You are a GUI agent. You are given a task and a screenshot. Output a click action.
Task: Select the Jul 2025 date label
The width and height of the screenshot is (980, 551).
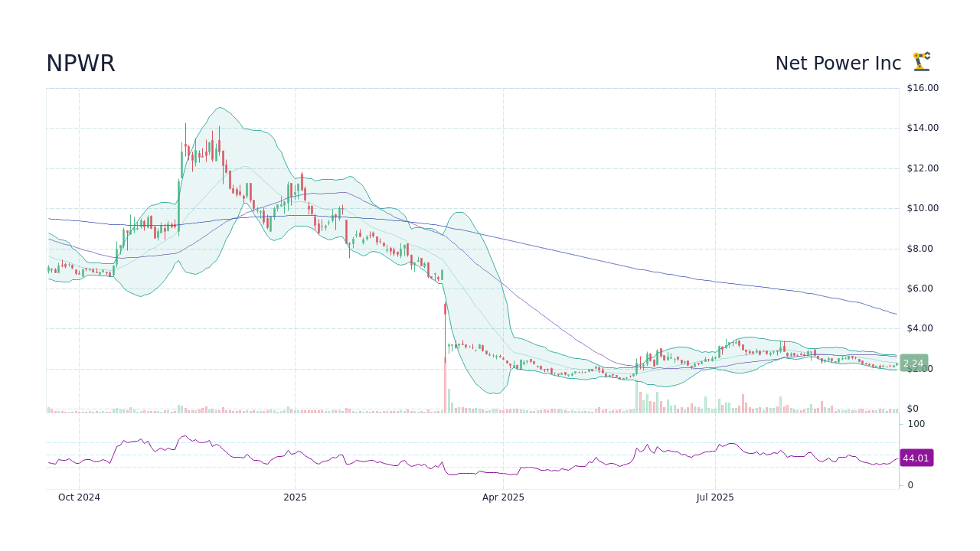click(715, 497)
